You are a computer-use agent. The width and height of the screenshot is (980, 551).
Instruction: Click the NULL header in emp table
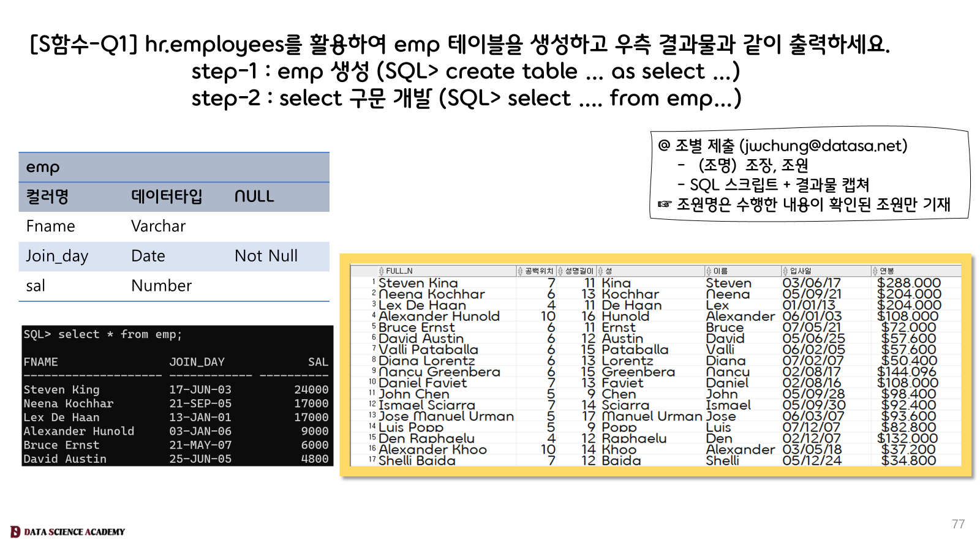(254, 197)
